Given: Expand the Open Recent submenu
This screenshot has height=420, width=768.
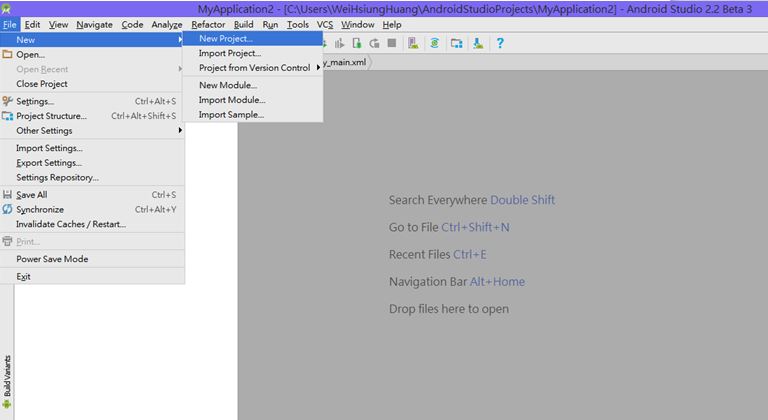Looking at the screenshot, I should click(92, 69).
